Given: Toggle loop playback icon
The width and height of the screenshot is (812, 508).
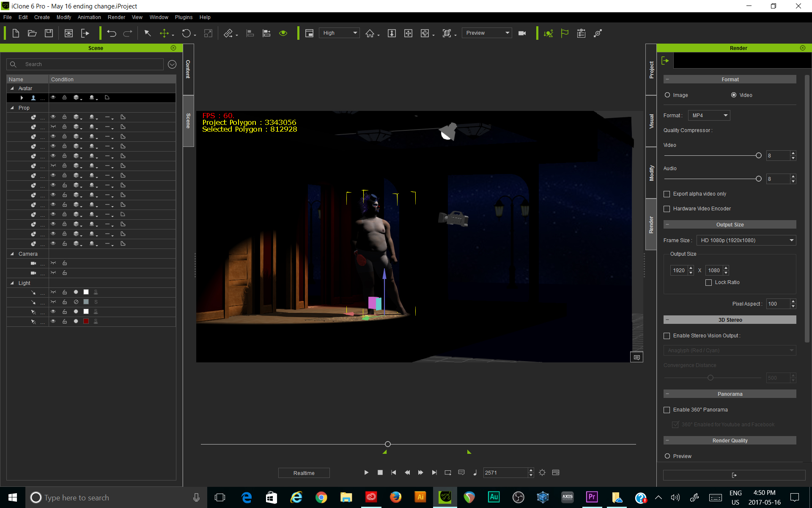Looking at the screenshot, I should (448, 472).
